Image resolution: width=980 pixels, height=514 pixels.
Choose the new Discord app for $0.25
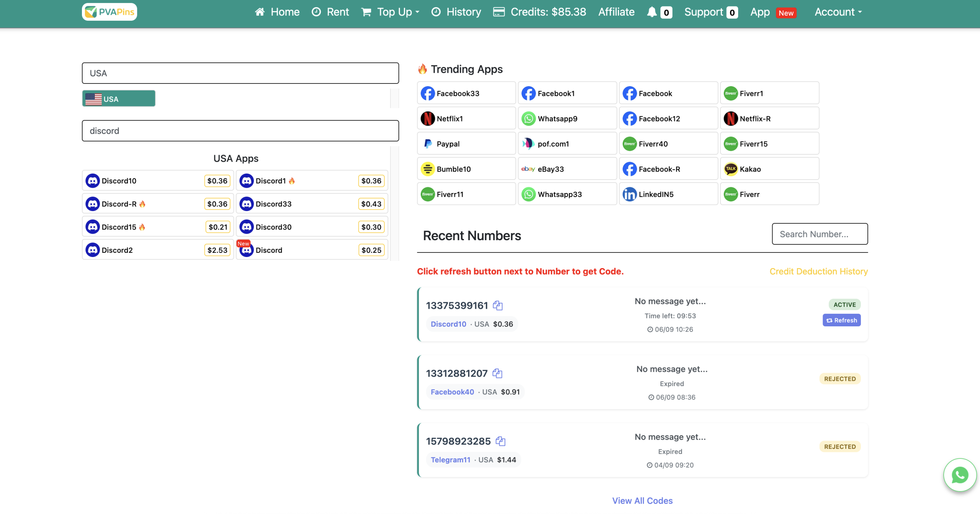pos(312,250)
